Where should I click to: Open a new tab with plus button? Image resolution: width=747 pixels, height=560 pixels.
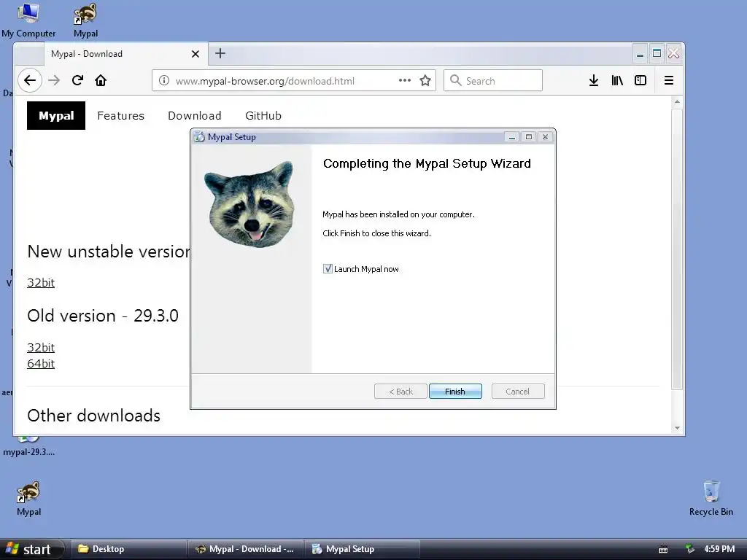pyautogui.click(x=220, y=53)
